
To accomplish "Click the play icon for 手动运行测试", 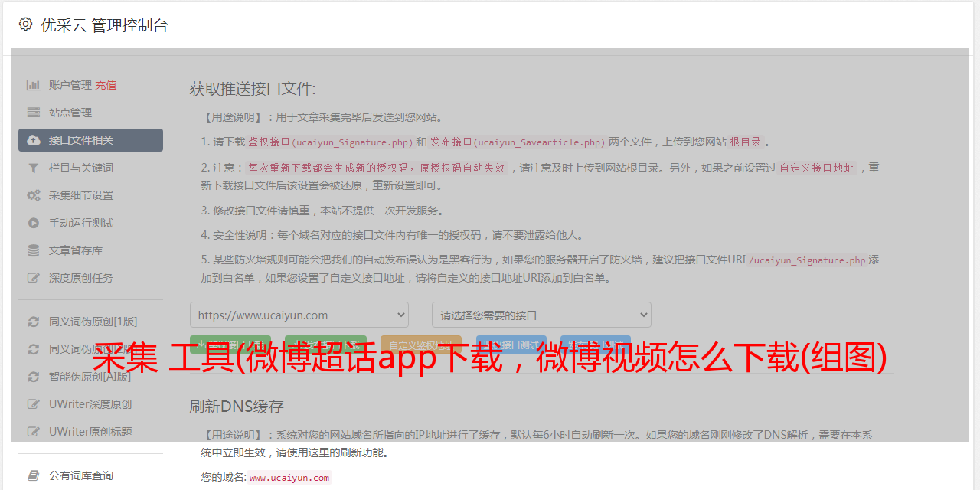I will click(34, 223).
